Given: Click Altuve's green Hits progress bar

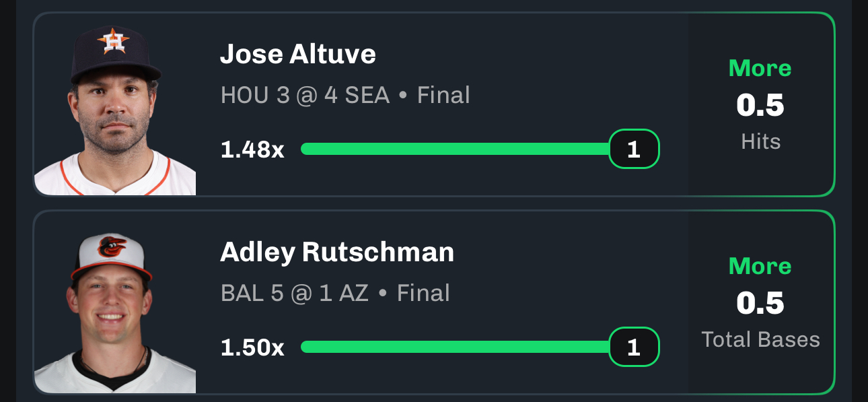Looking at the screenshot, I should tap(456, 149).
